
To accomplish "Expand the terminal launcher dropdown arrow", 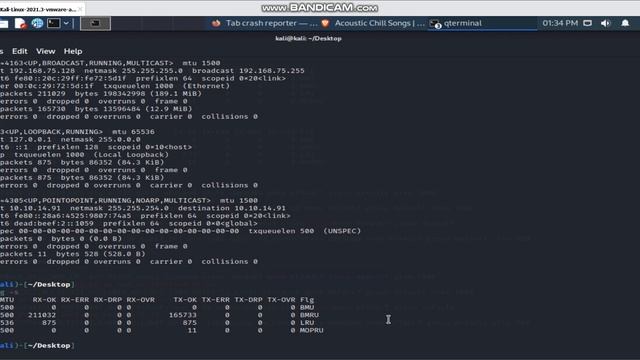I will click(66, 24).
